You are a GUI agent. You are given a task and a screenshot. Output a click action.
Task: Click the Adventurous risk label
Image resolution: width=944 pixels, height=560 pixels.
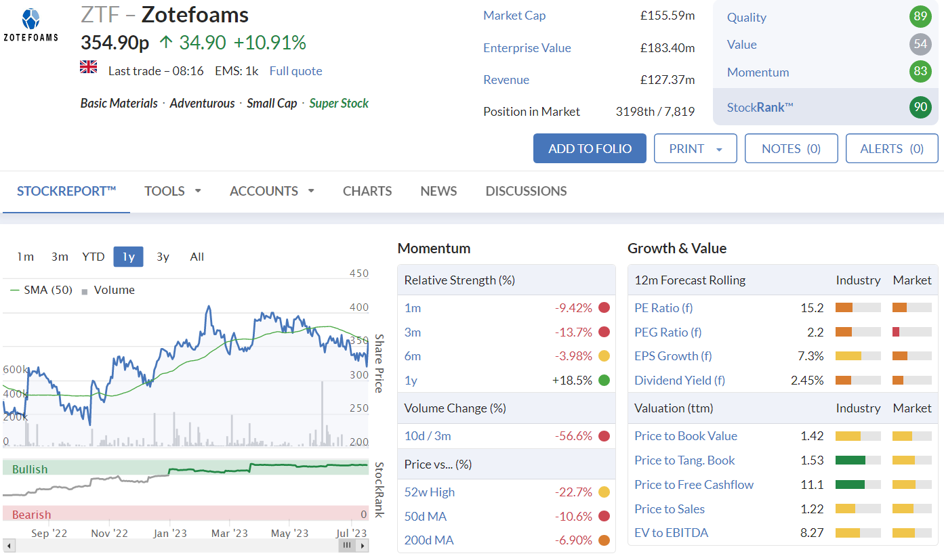(x=202, y=104)
